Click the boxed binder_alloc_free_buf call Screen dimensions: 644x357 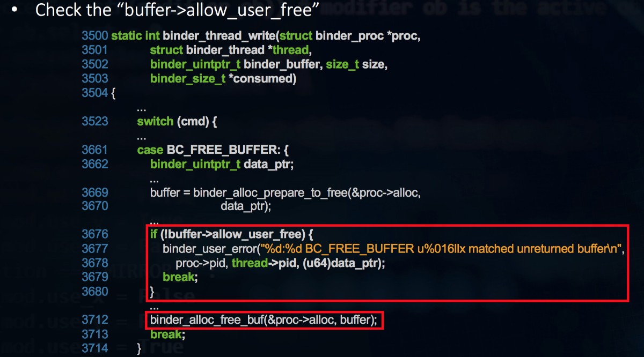click(264, 320)
